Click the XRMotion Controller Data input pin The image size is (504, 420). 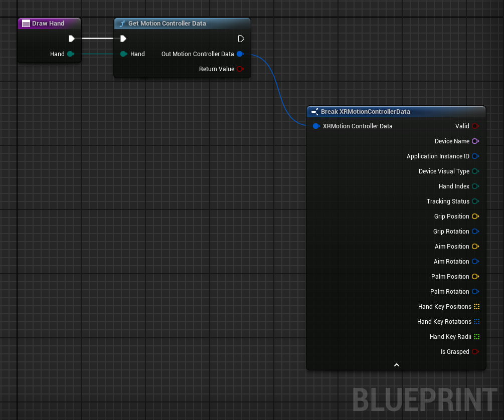coord(316,126)
